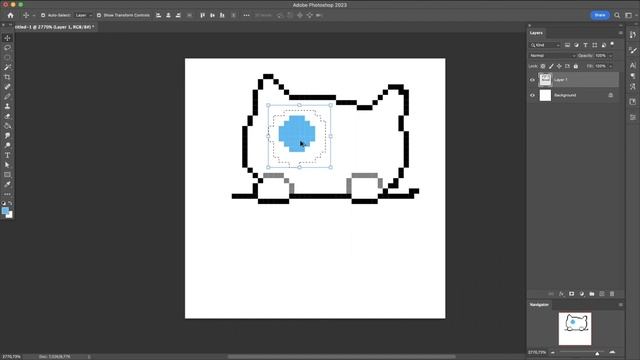This screenshot has width=640, height=360.
Task: Lock layer position
Action: (x=559, y=66)
